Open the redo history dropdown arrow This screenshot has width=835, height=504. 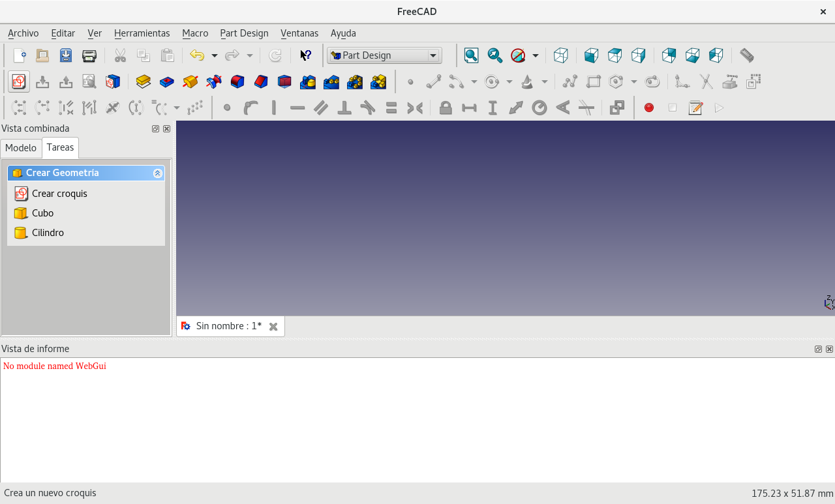click(x=249, y=55)
